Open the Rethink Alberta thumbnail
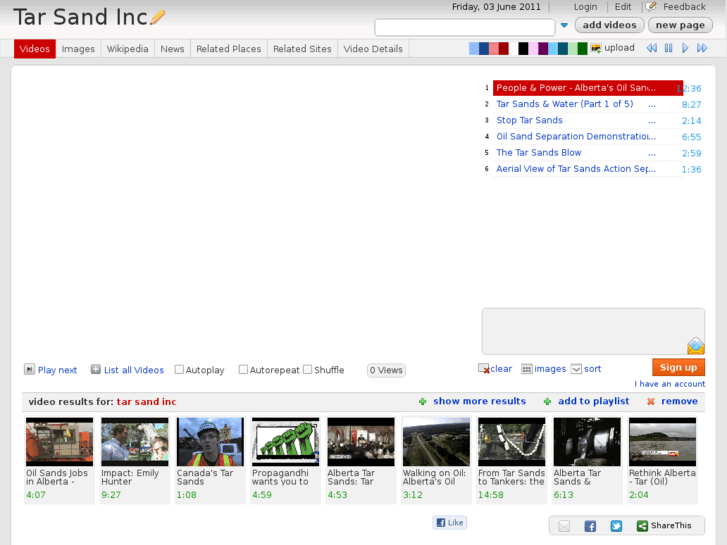This screenshot has width=727, height=545. pos(663,442)
